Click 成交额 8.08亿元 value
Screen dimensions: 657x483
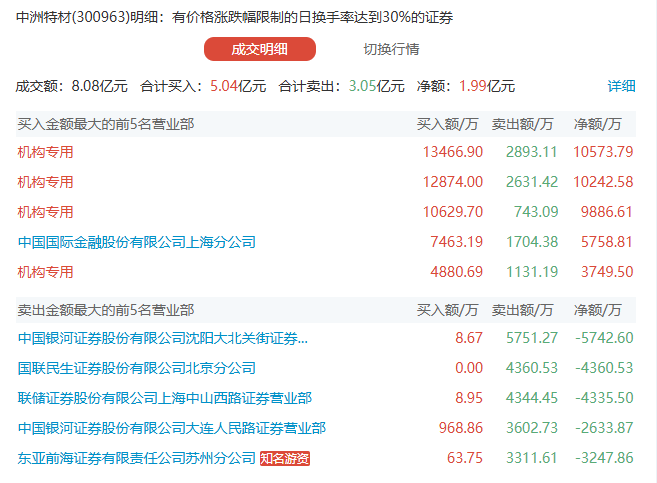click(99, 86)
